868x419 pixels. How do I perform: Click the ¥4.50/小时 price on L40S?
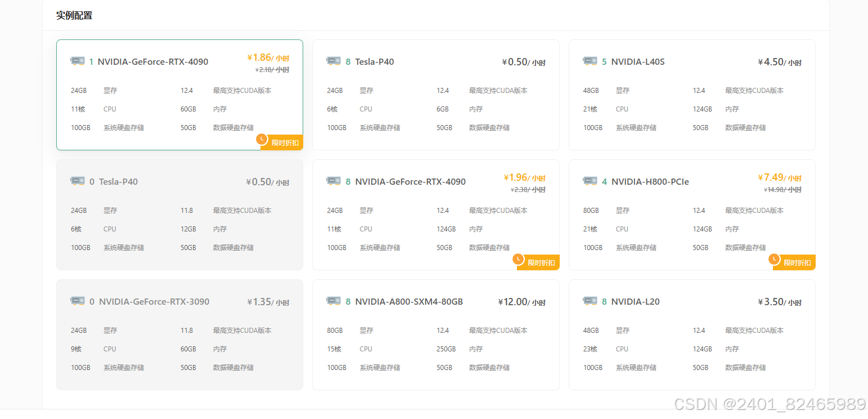tap(780, 62)
